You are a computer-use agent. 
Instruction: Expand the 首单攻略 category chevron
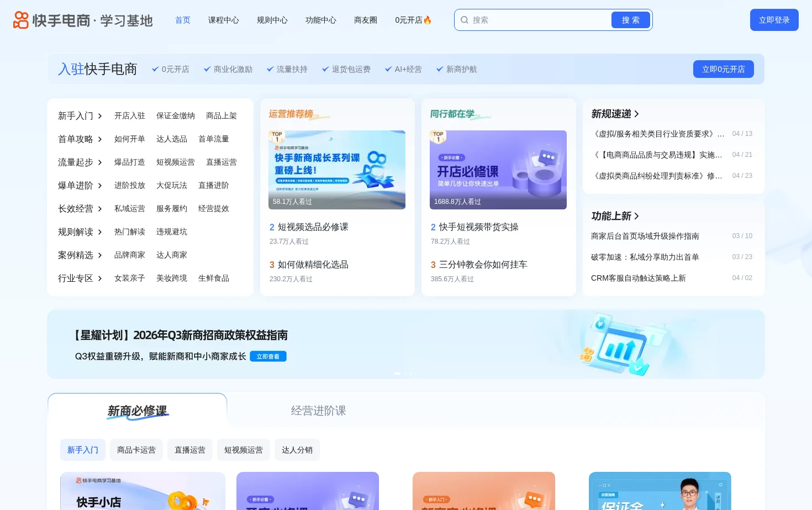pyautogui.click(x=100, y=139)
